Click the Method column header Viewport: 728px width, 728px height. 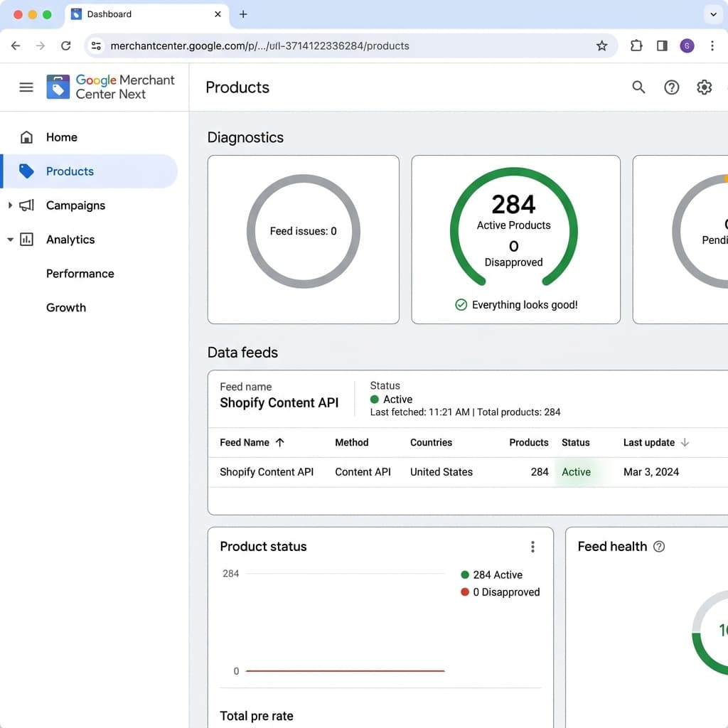(x=352, y=442)
